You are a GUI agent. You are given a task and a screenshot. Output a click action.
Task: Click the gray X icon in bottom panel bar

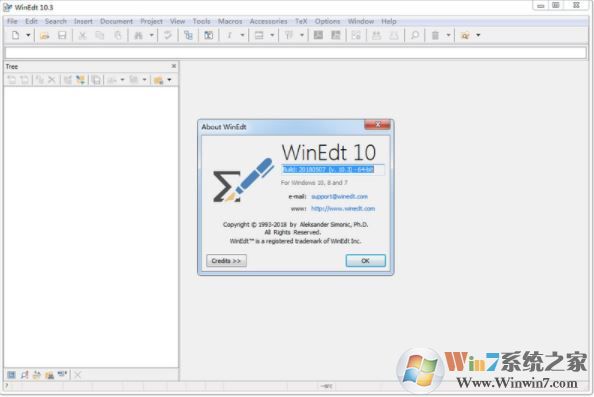tap(77, 375)
